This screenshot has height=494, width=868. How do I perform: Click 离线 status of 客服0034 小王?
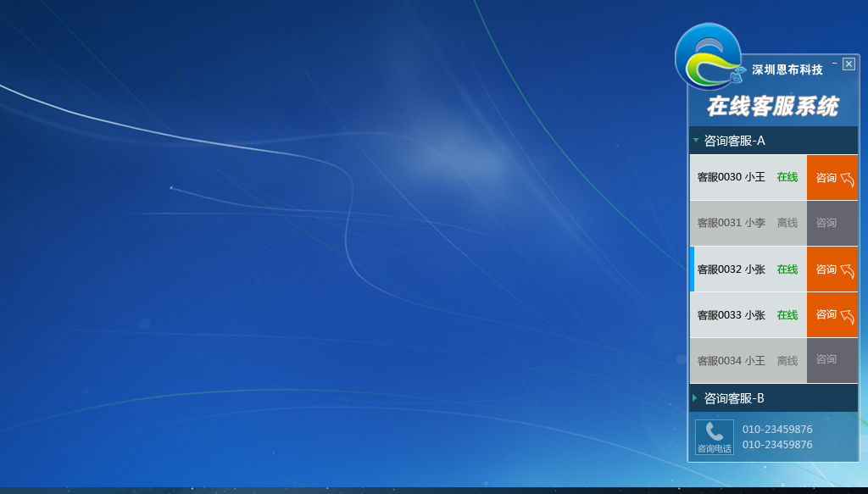pos(787,361)
